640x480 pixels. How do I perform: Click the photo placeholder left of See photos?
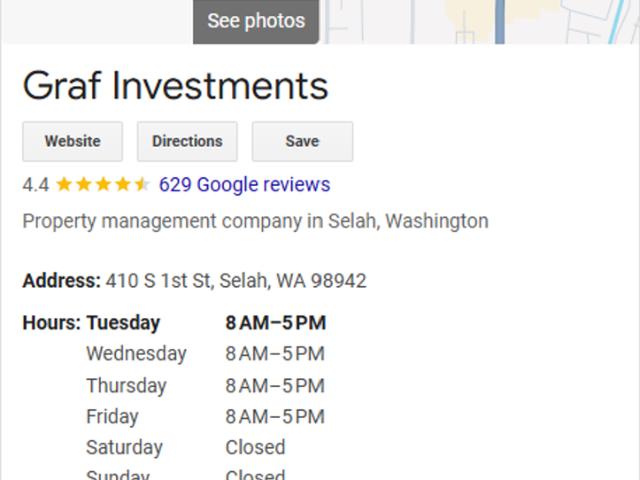click(x=97, y=22)
